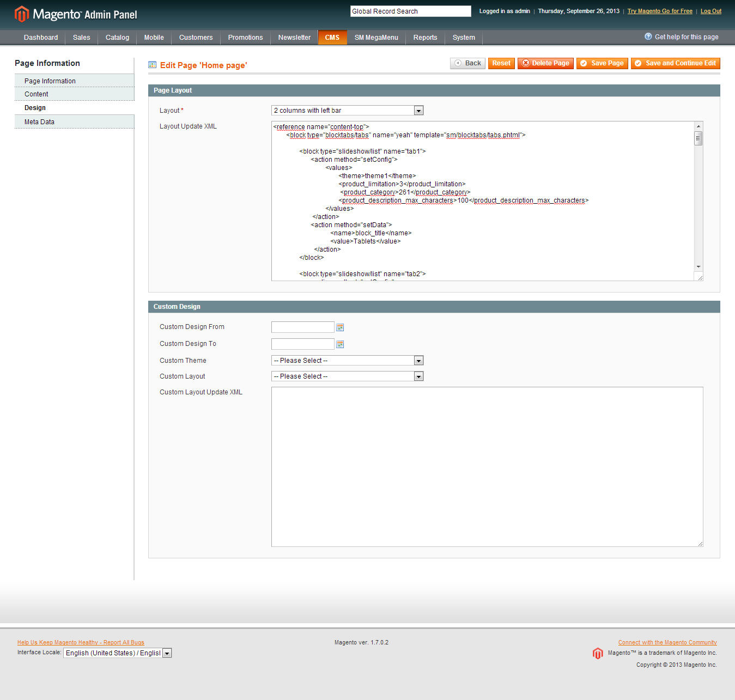Open the Customers menu
Viewport: 735px width, 700px height.
click(196, 38)
